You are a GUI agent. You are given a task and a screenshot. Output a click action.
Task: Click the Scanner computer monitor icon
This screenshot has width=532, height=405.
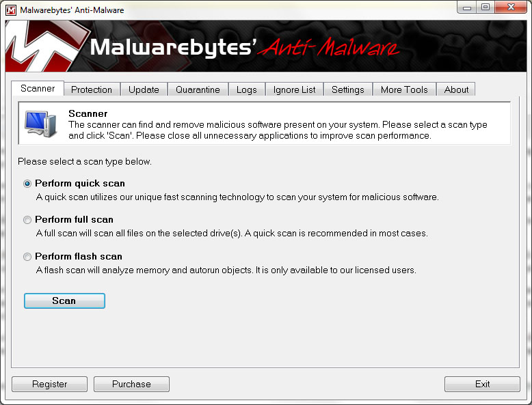point(41,124)
